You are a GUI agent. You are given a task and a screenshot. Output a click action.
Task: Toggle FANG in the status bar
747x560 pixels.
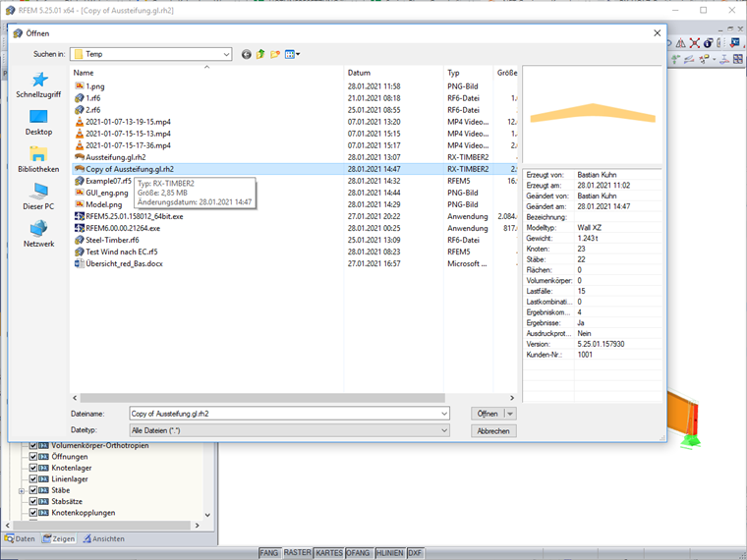pyautogui.click(x=268, y=553)
